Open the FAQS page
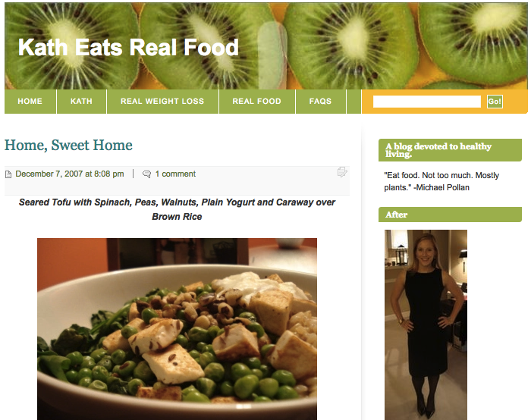Viewport: 531px width, 420px height. [x=320, y=101]
